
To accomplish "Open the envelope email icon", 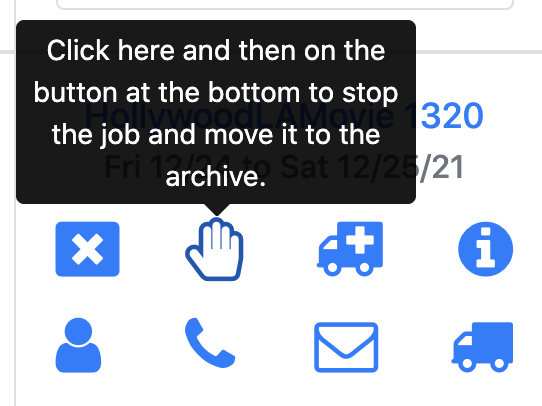I will (346, 347).
